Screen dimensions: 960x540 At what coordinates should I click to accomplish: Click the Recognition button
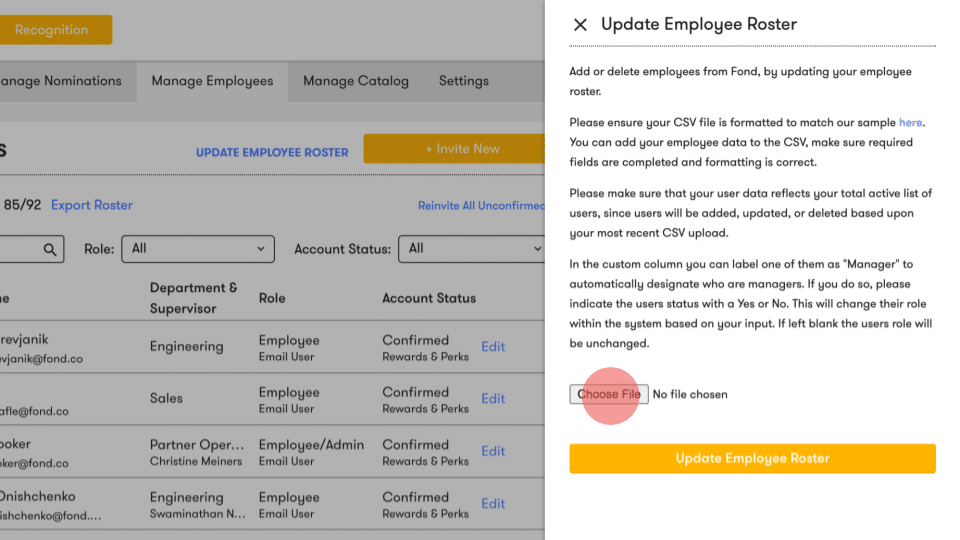pos(56,29)
